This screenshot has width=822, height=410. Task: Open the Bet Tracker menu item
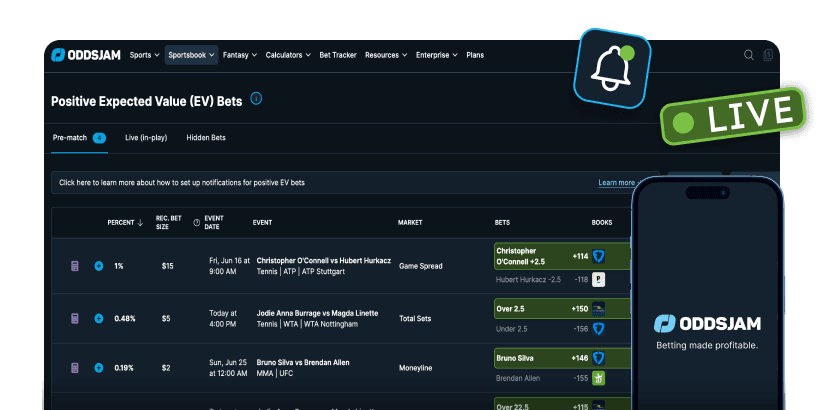click(x=338, y=55)
